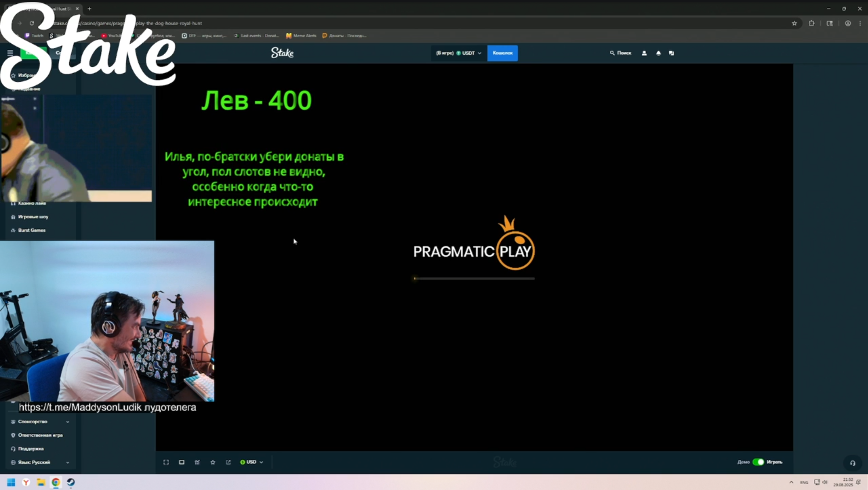Add game to favourites with star icon
Viewport: 868px width, 490px height.
(213, 462)
